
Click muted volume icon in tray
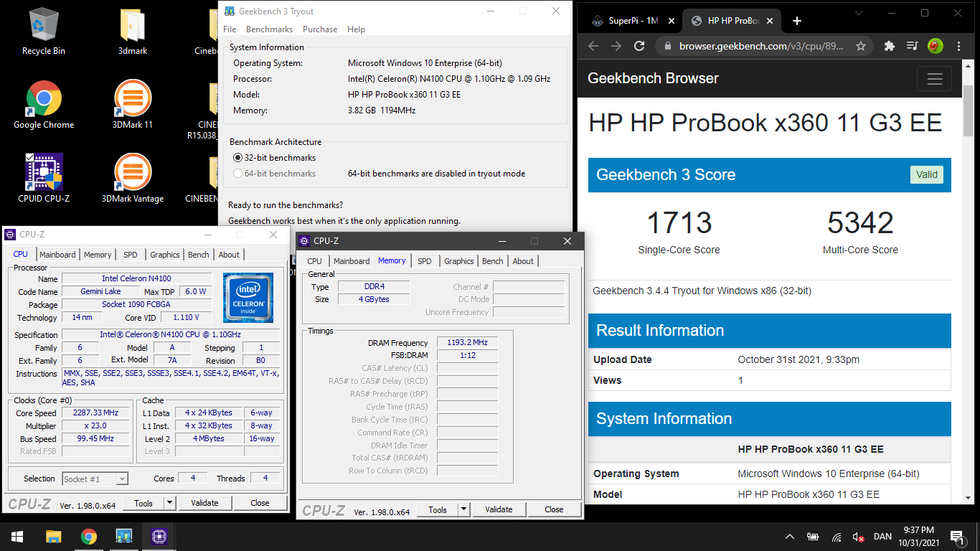[x=858, y=537]
